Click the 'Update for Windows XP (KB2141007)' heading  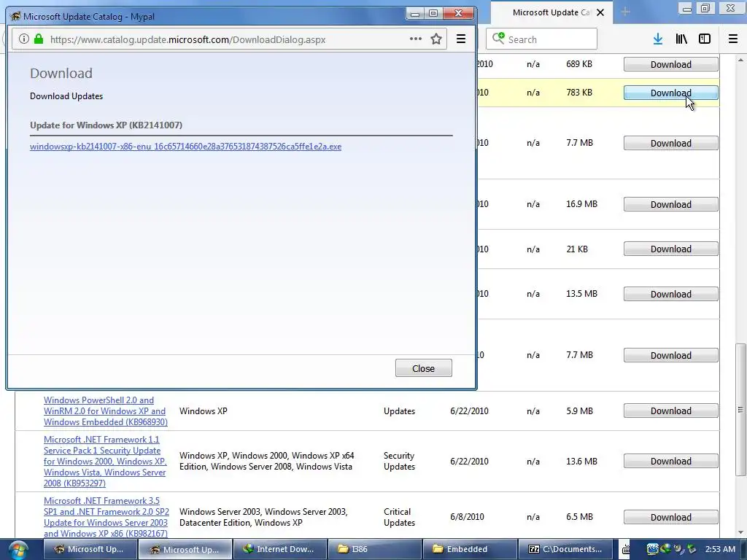coord(106,125)
